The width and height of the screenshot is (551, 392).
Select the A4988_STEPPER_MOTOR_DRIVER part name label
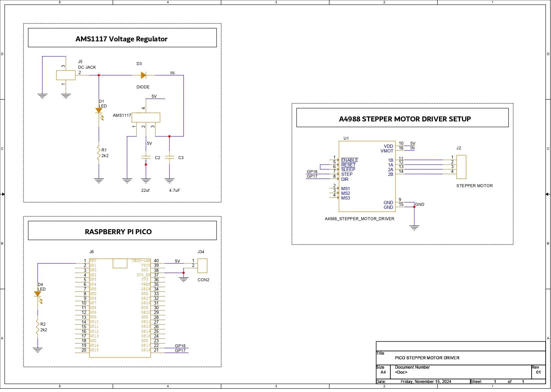pyautogui.click(x=360, y=219)
